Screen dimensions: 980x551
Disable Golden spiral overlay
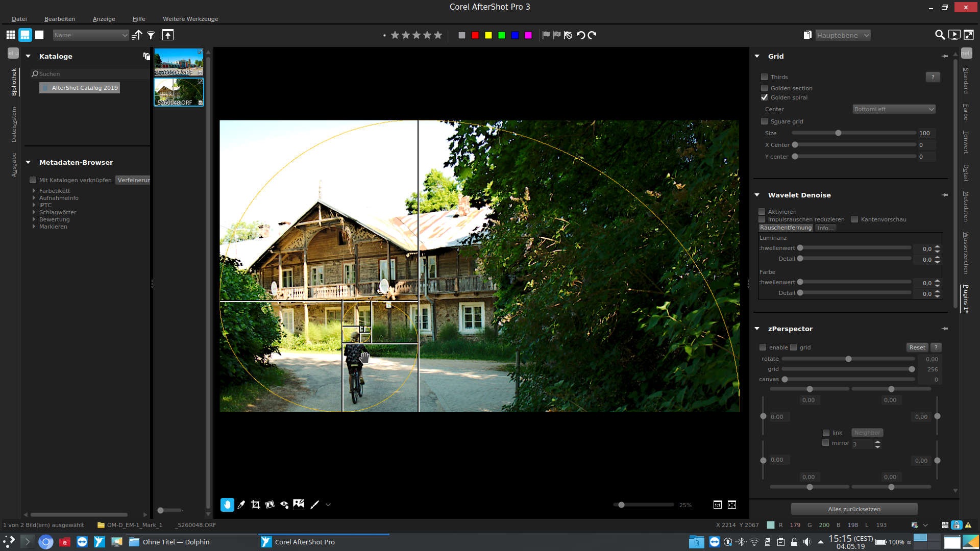(x=764, y=97)
